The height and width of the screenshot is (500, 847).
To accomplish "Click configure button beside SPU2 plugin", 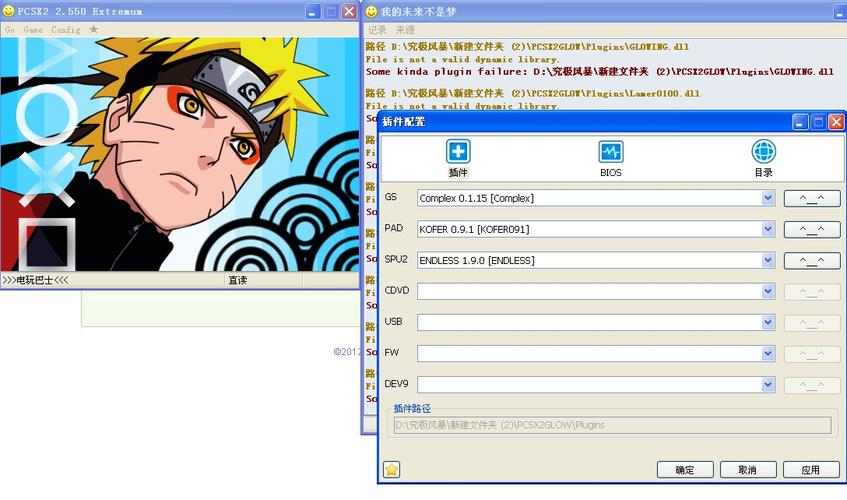I will click(812, 261).
